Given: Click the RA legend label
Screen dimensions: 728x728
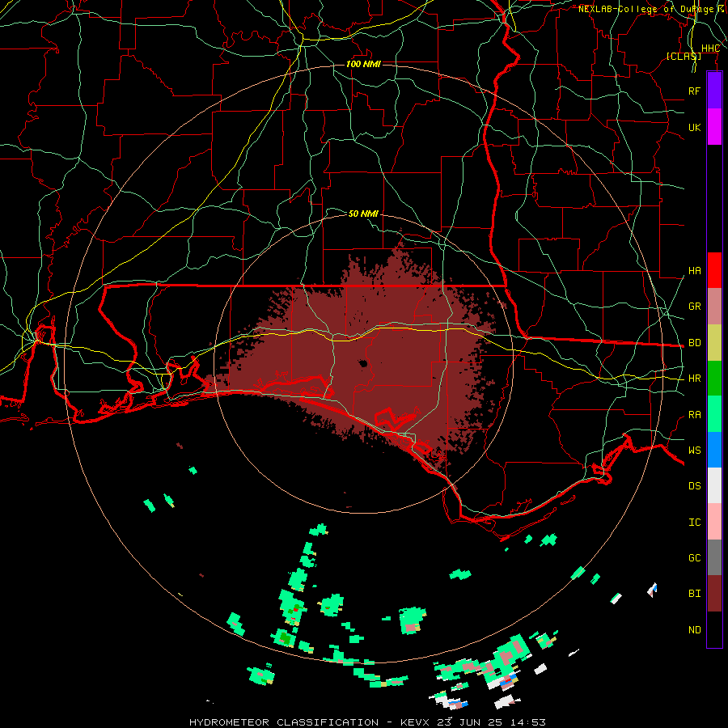Looking at the screenshot, I should 695,415.
